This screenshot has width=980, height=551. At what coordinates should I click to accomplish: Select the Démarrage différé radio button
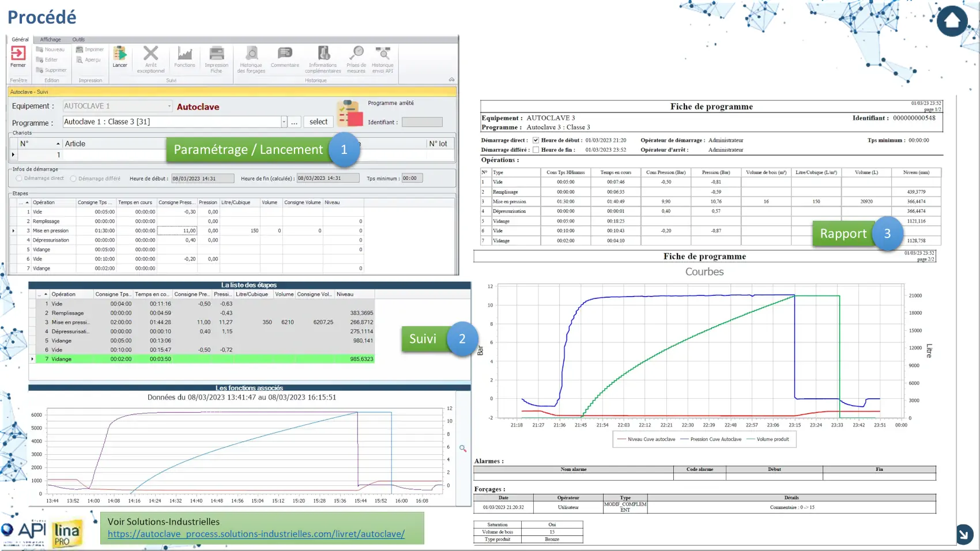73,179
